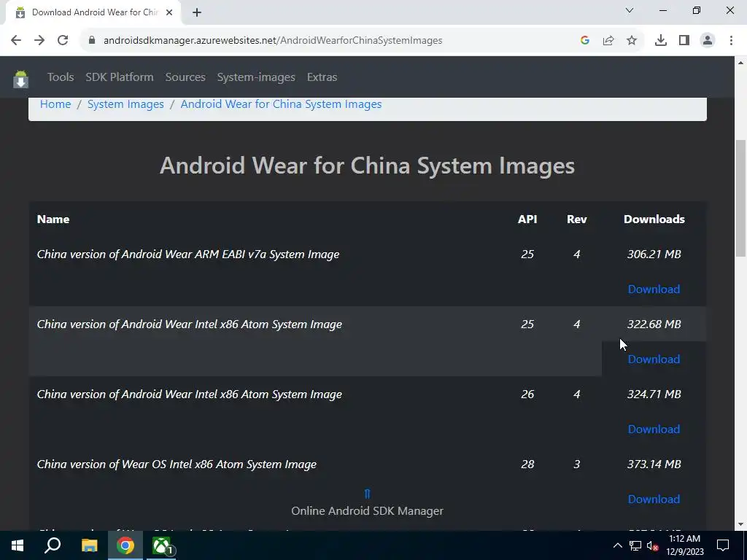Reload the current page

(x=63, y=41)
